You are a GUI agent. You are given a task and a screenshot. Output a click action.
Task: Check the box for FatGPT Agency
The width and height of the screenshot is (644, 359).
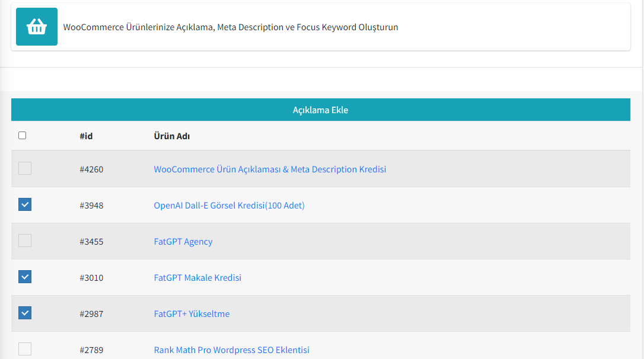25,241
